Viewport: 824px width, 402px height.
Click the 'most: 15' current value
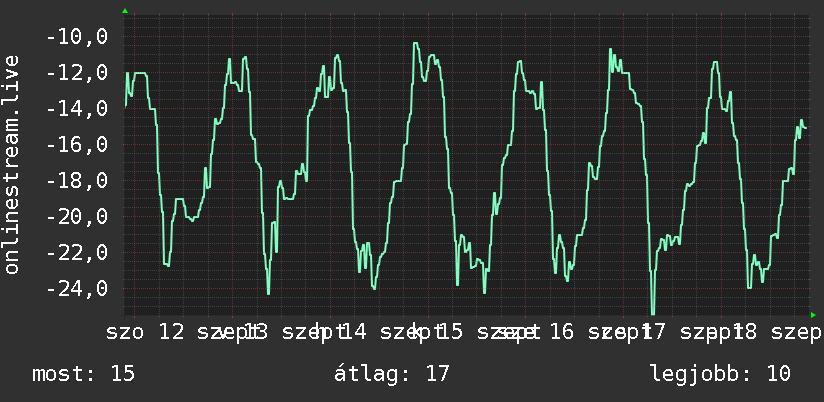tap(84, 374)
